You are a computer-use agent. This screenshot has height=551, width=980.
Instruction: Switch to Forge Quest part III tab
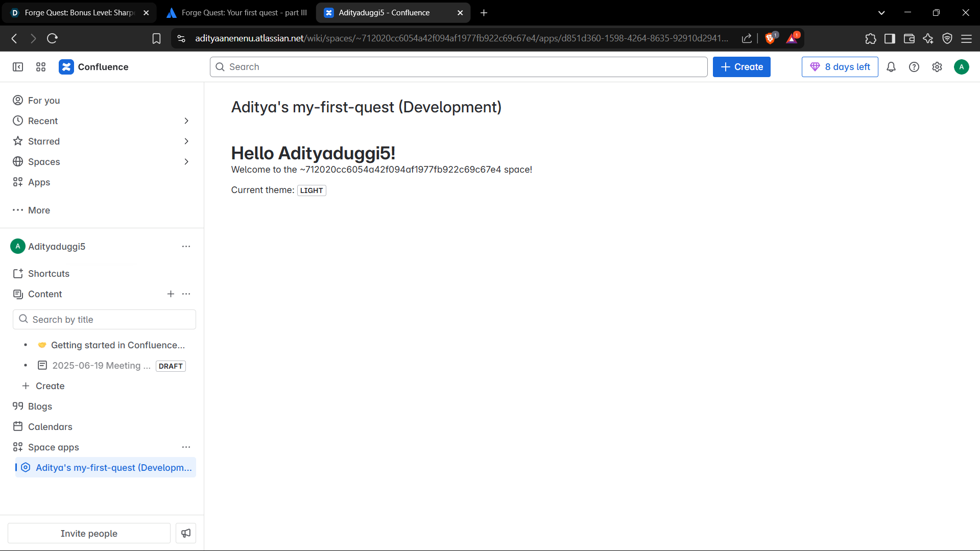click(x=237, y=13)
